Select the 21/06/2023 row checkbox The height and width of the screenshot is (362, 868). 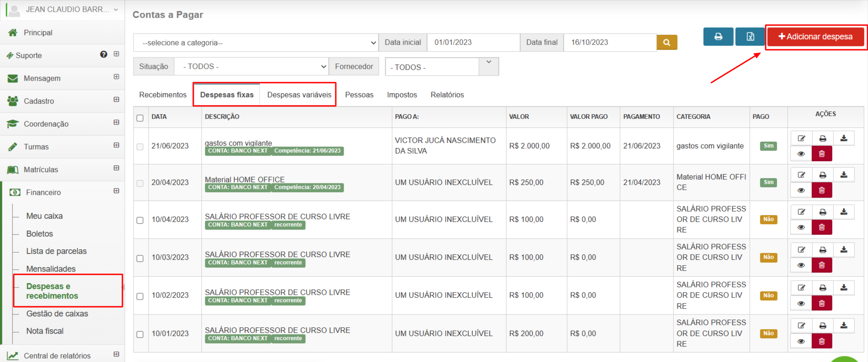tap(140, 147)
